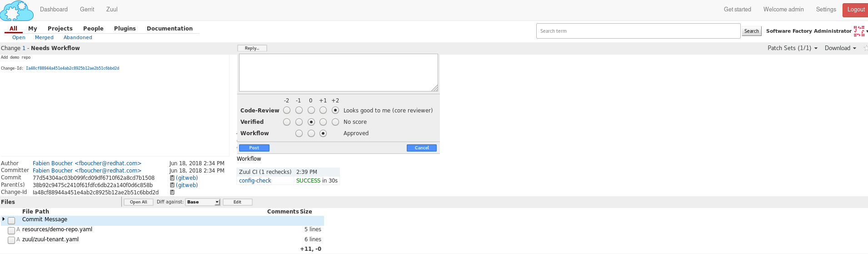This screenshot has width=868, height=254.
Task: Mark resources/demo-repo.yaml as reviewed
Action: click(11, 231)
